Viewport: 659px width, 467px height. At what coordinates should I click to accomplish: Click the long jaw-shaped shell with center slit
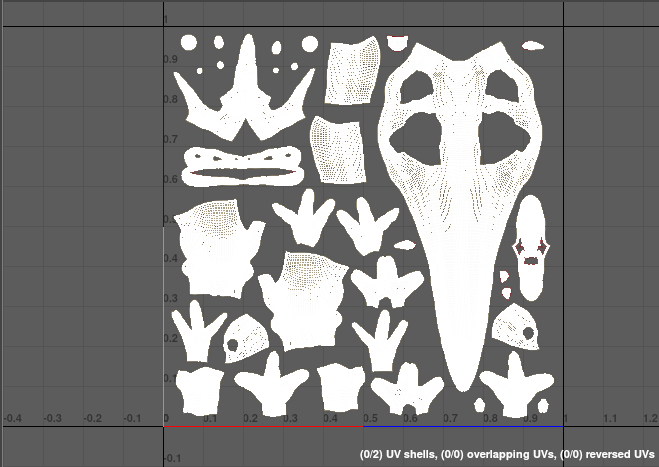point(243,166)
